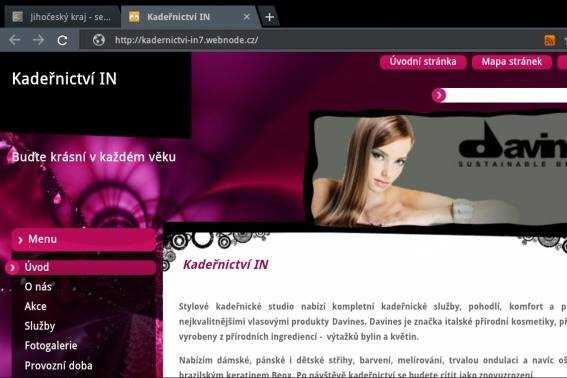Open the O nás menu item
This screenshot has height=378, width=567.
(38, 287)
